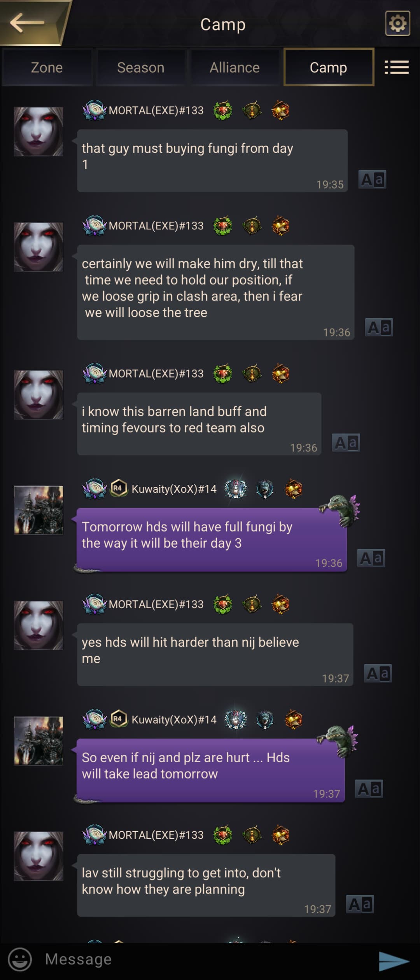420x980 pixels.
Task: Focus the Message input field
Action: click(x=202, y=959)
